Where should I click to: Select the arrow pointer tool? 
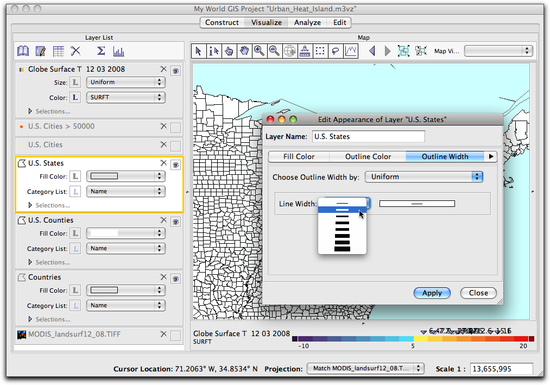[199, 51]
